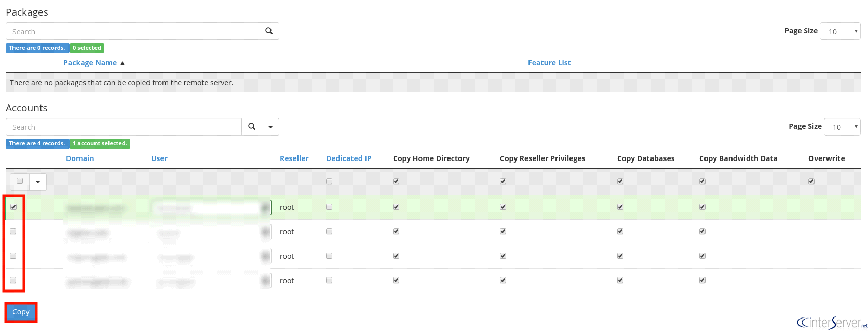Toggle Copy Home Directory in gray header row
Screen dimensions: 868x331
point(396,182)
